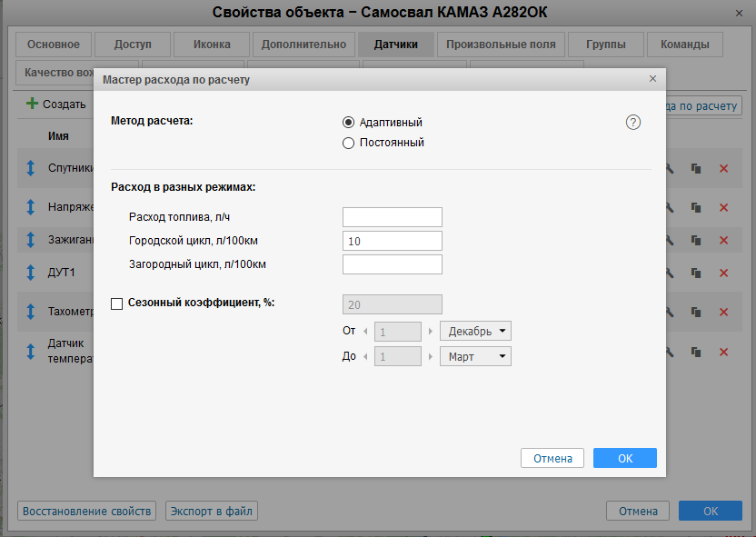Switch to the Команды tab
The width and height of the screenshot is (756, 537).
pyautogui.click(x=685, y=45)
